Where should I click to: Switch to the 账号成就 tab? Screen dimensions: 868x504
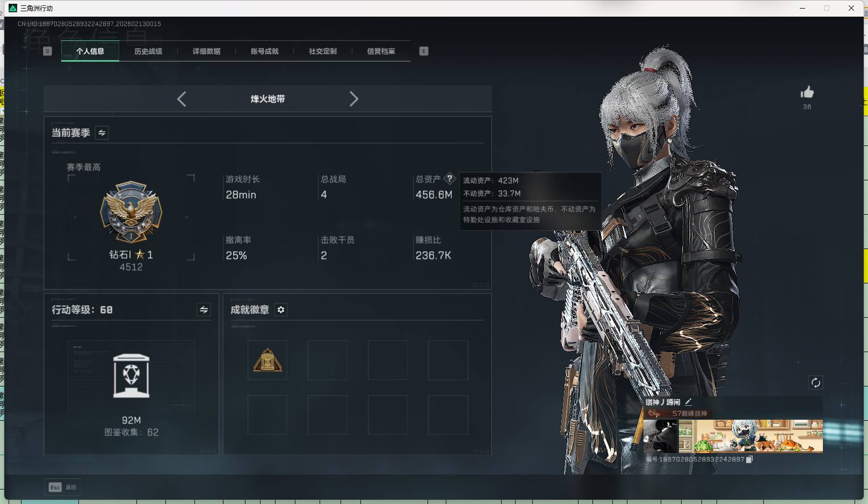(264, 51)
